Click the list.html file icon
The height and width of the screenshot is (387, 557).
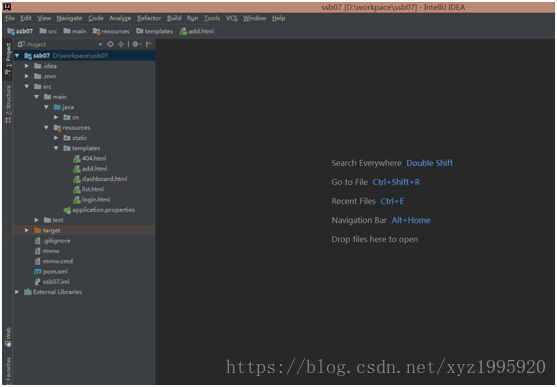(77, 189)
